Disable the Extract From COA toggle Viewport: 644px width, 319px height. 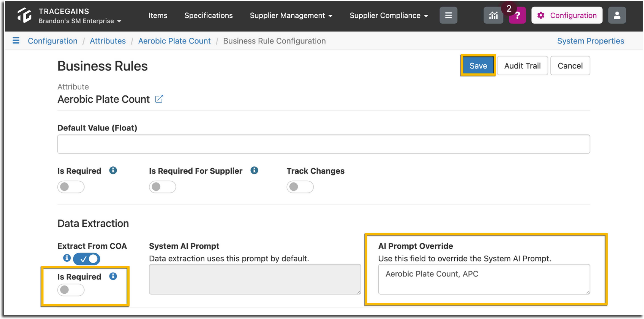[87, 259]
